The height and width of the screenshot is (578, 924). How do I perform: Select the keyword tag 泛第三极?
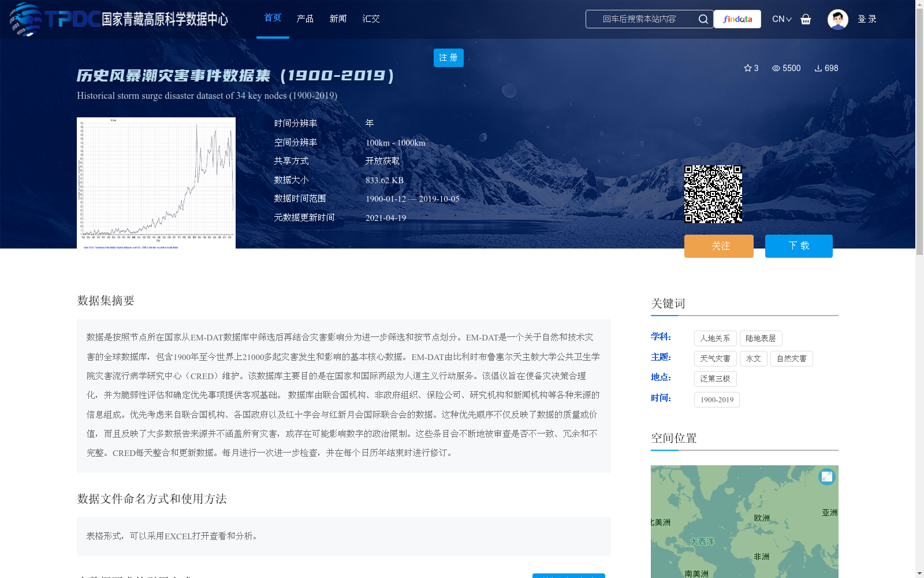[x=715, y=379]
